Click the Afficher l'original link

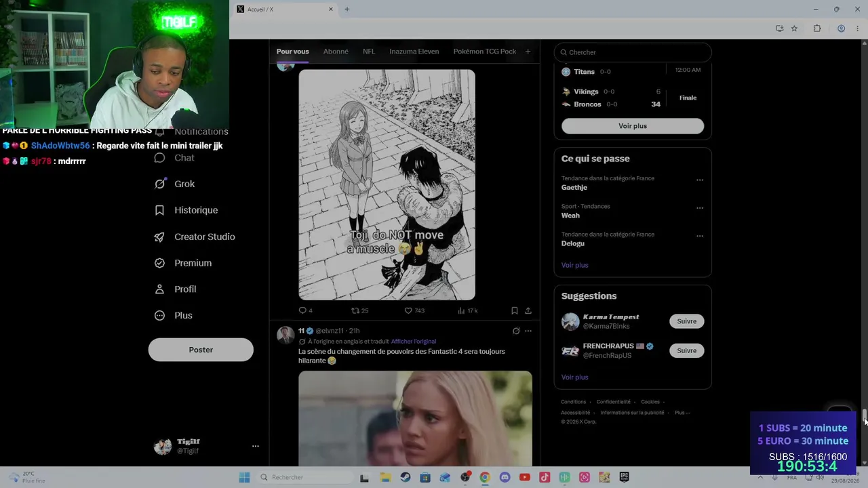click(x=414, y=342)
